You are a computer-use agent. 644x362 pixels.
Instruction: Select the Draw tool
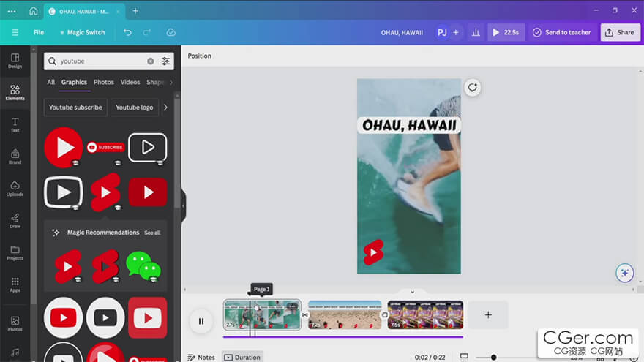(15, 221)
